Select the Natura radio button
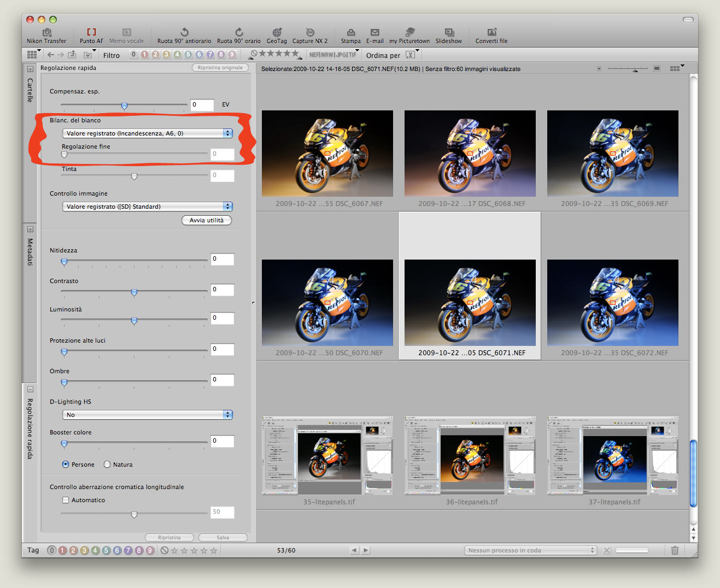The image size is (720, 588). click(x=107, y=464)
